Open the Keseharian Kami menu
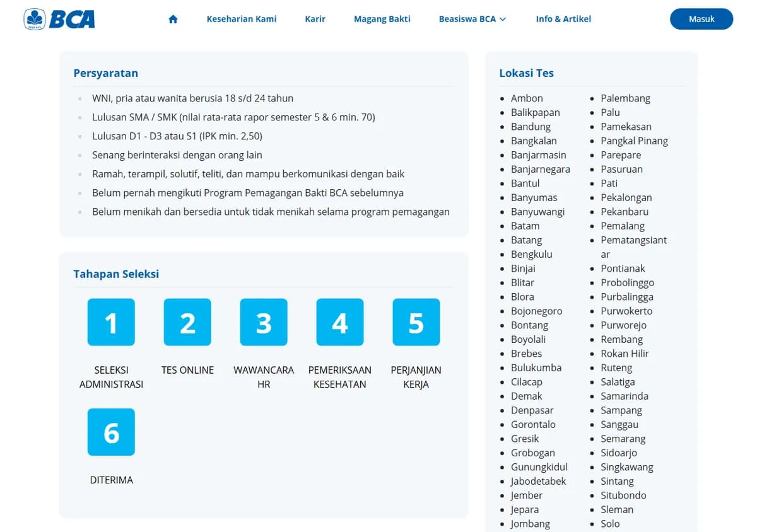Image resolution: width=757 pixels, height=532 pixels. (242, 19)
